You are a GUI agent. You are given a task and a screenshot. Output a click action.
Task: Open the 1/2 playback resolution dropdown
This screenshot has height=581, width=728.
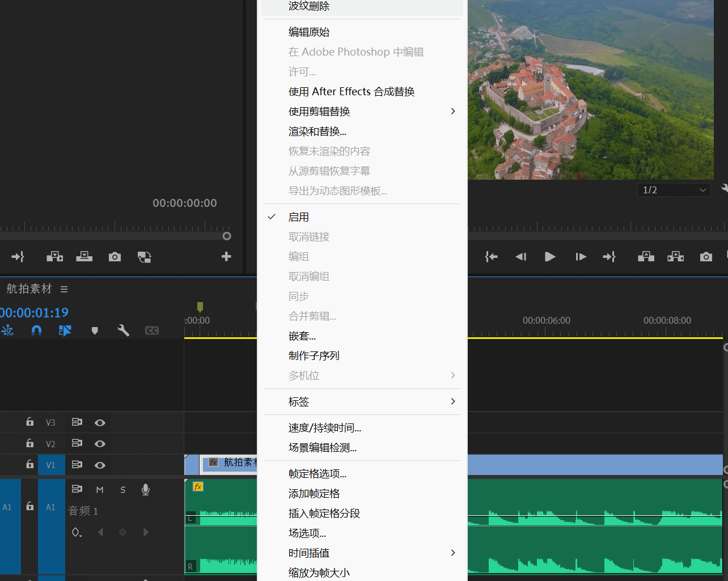[x=673, y=190]
